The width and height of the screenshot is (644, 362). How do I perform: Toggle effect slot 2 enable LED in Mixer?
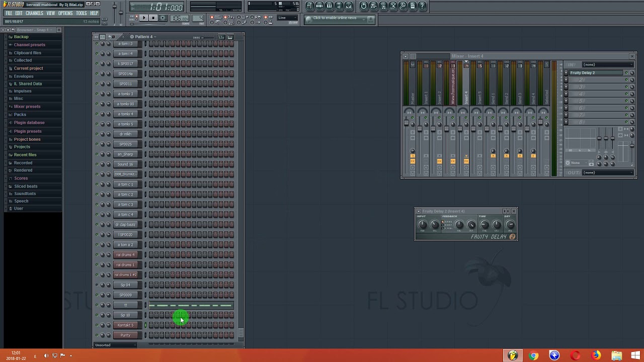point(626,80)
